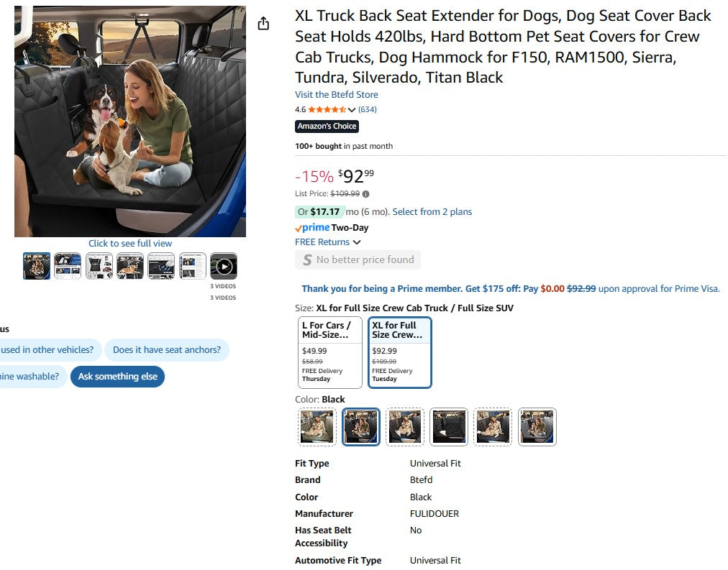The image size is (728, 570).
Task: Click the info icon beside List Price
Action: pos(365,193)
